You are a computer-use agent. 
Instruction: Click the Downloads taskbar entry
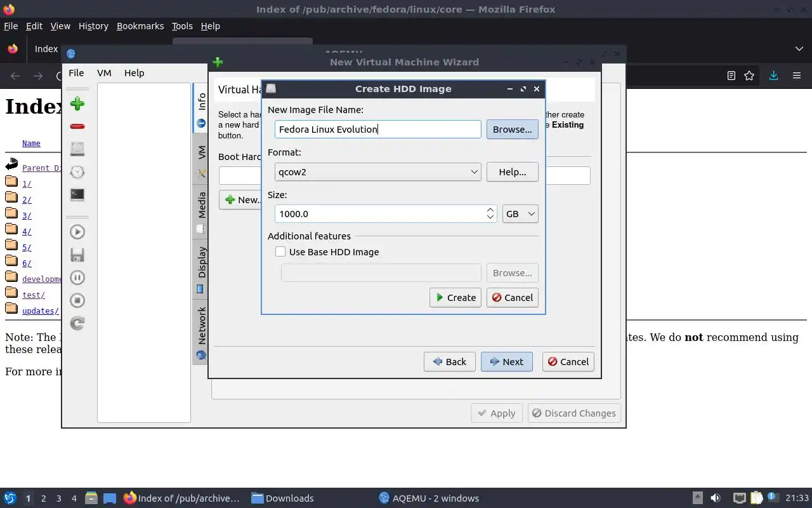click(x=282, y=498)
